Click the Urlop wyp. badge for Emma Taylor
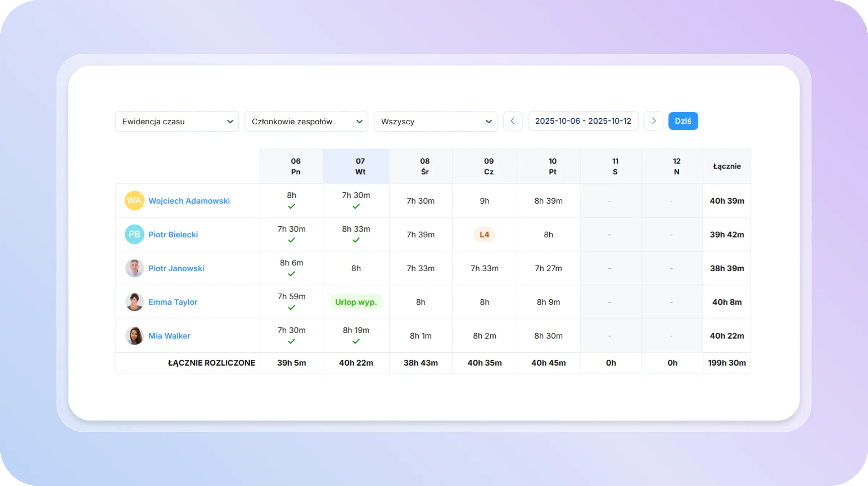 tap(356, 302)
